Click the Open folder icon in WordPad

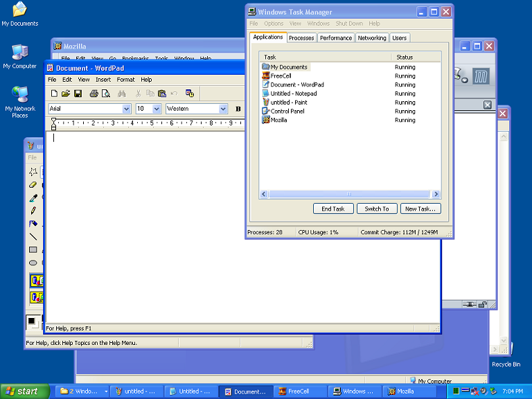click(x=66, y=94)
